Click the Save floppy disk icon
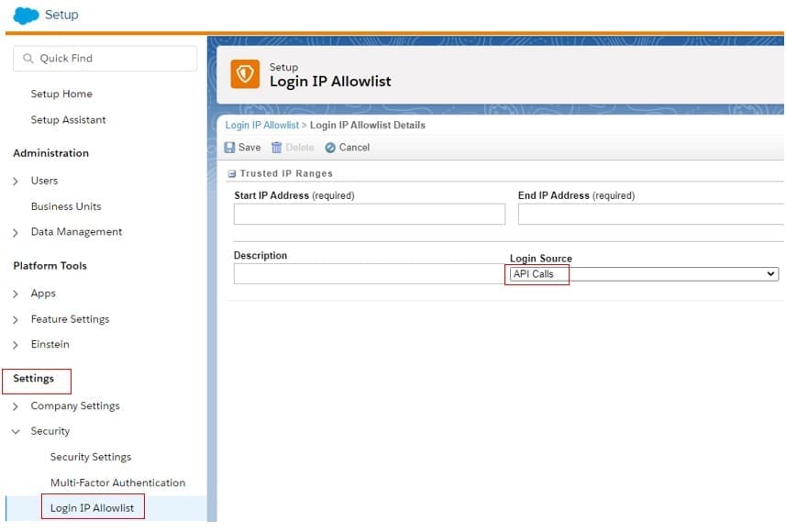The height and width of the screenshot is (532, 786). tap(230, 148)
